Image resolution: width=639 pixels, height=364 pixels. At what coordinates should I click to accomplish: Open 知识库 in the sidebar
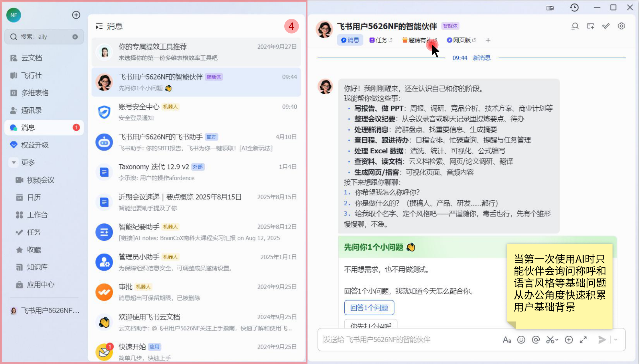44,267
